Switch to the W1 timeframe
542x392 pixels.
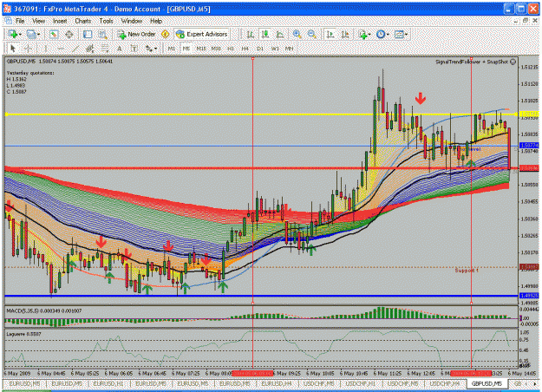[275, 49]
